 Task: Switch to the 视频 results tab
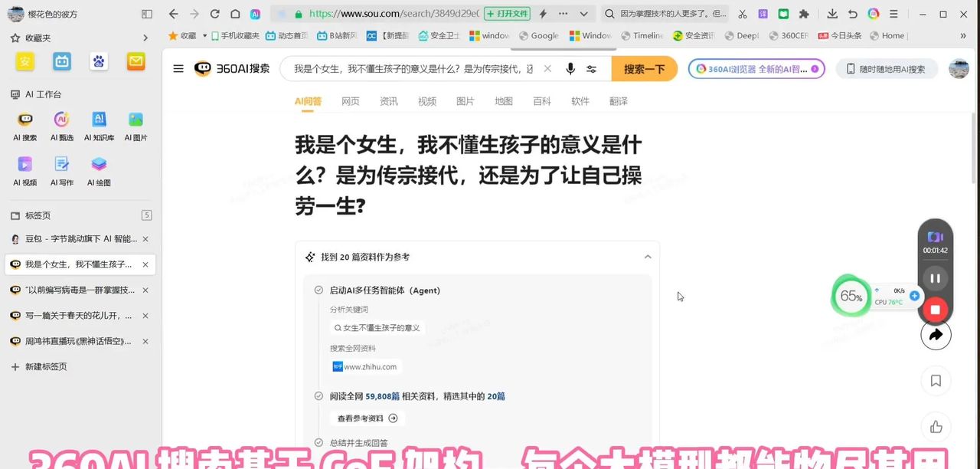(x=426, y=100)
